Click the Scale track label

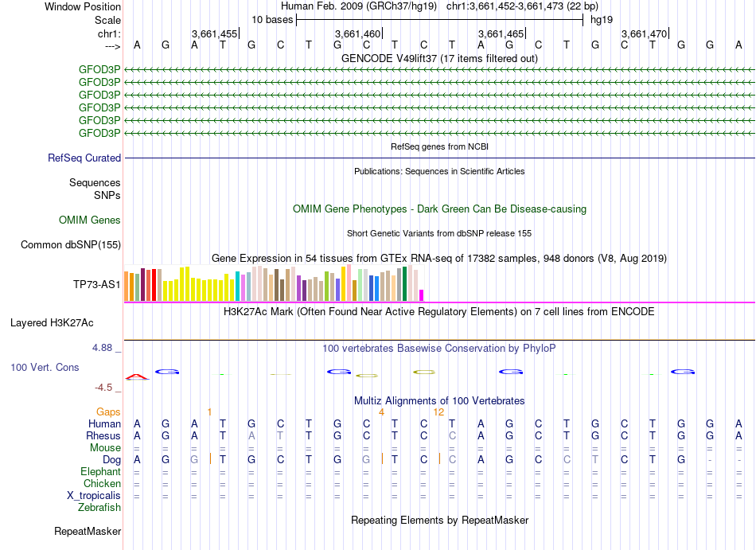(x=107, y=20)
